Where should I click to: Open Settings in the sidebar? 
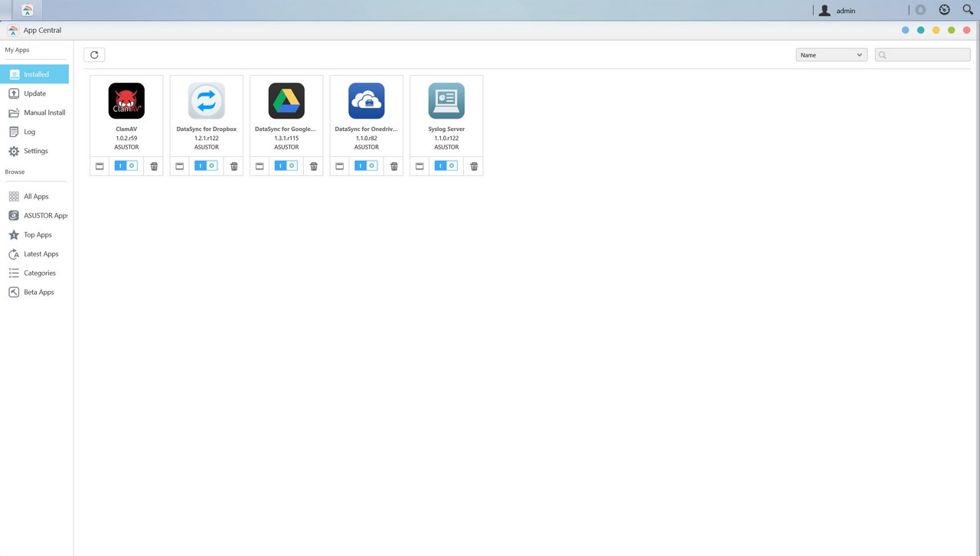click(x=34, y=151)
